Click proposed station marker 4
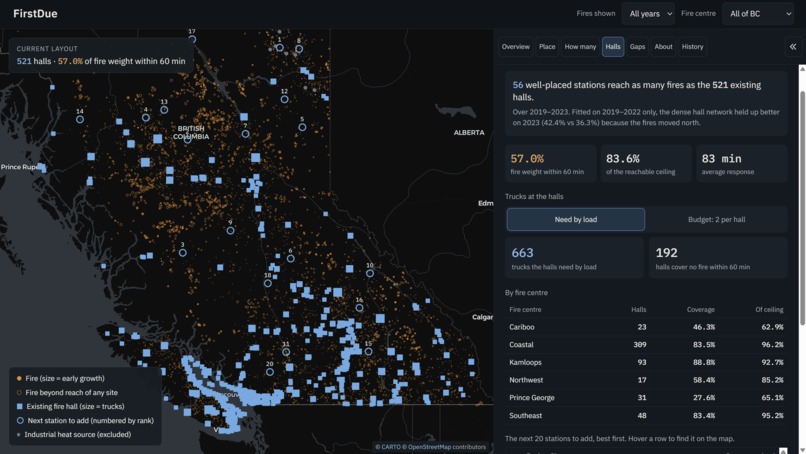The height and width of the screenshot is (454, 806). [x=146, y=118]
